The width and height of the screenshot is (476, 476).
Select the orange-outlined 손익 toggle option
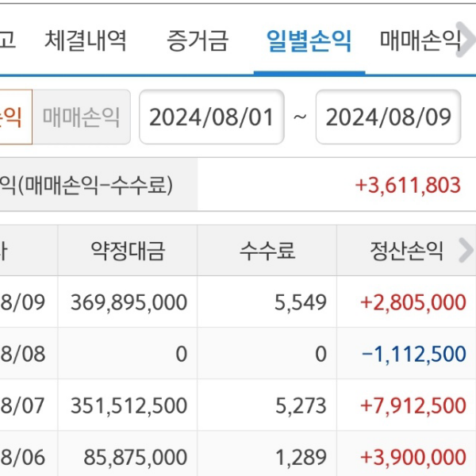pos(14,118)
